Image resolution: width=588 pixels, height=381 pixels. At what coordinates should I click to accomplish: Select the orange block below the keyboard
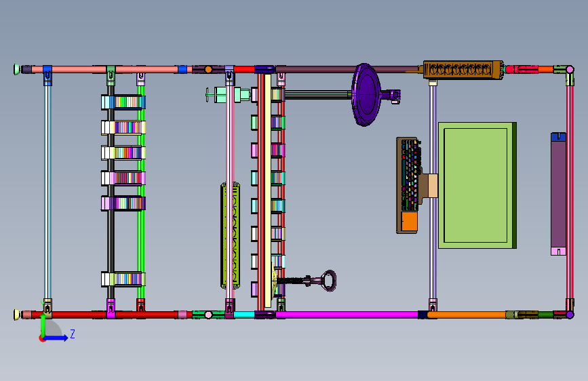pos(410,221)
